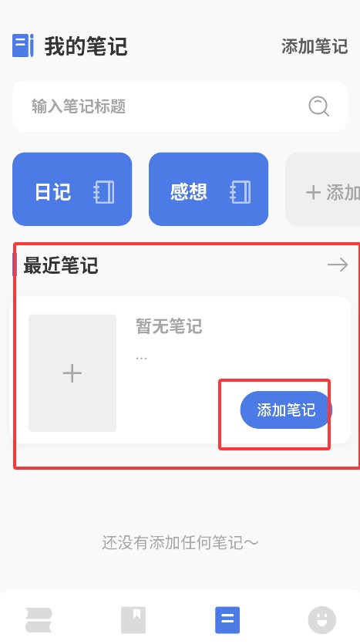Click 添加笔记 at top right

click(x=315, y=46)
